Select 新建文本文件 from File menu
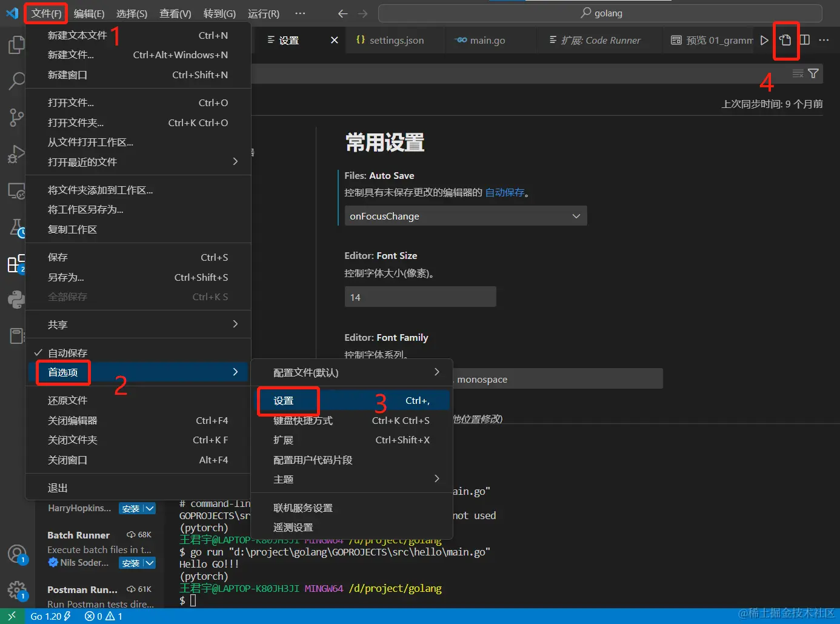This screenshot has height=624, width=840. [138, 35]
